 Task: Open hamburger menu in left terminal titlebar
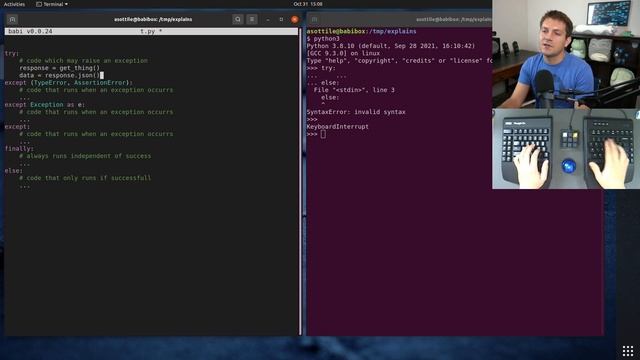click(x=252, y=19)
